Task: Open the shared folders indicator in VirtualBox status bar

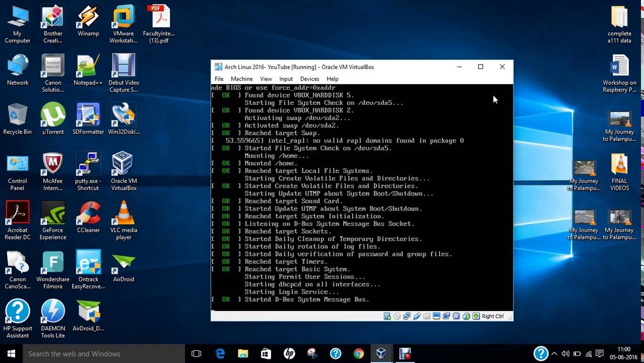Action: click(427, 316)
